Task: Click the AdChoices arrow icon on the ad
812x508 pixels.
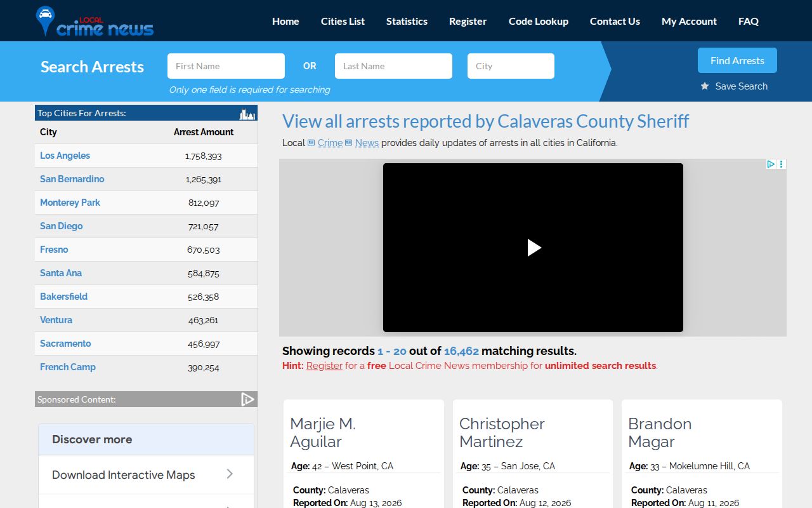Action: point(771,164)
